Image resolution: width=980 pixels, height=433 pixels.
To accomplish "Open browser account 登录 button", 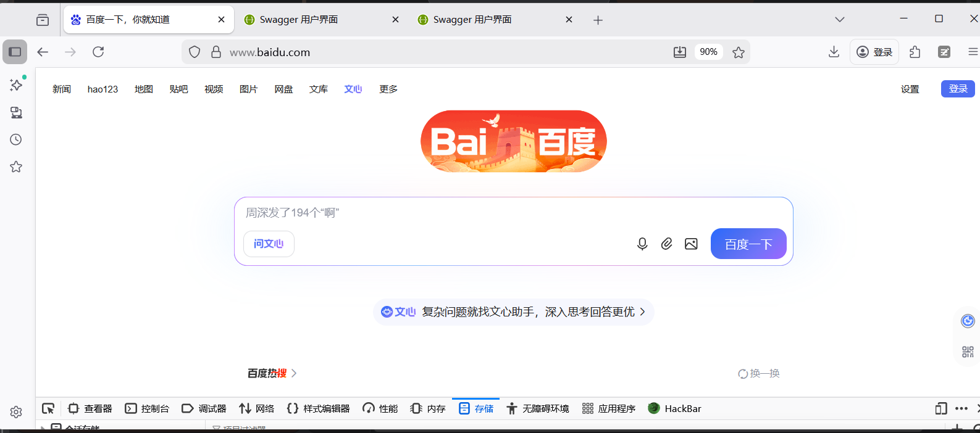I will 874,52.
